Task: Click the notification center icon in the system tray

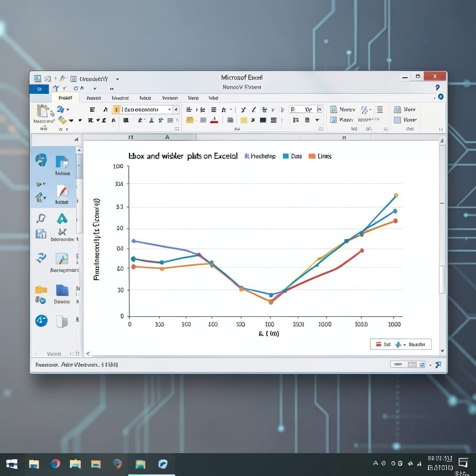Action: click(463, 463)
